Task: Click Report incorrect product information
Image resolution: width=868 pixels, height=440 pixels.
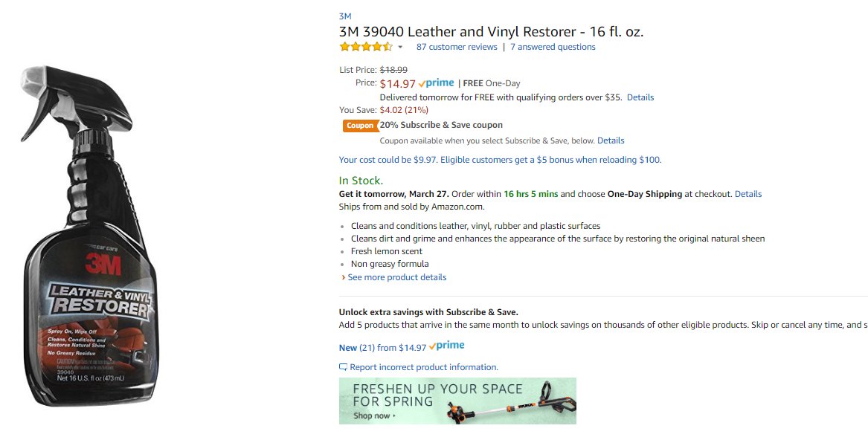Action: [424, 367]
